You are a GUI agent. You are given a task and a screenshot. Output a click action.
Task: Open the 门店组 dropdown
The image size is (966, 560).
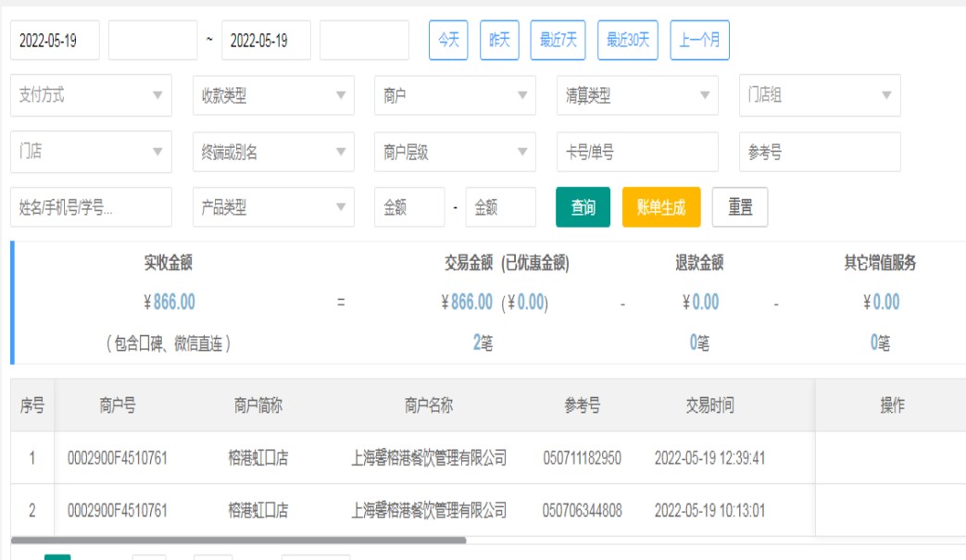point(820,95)
